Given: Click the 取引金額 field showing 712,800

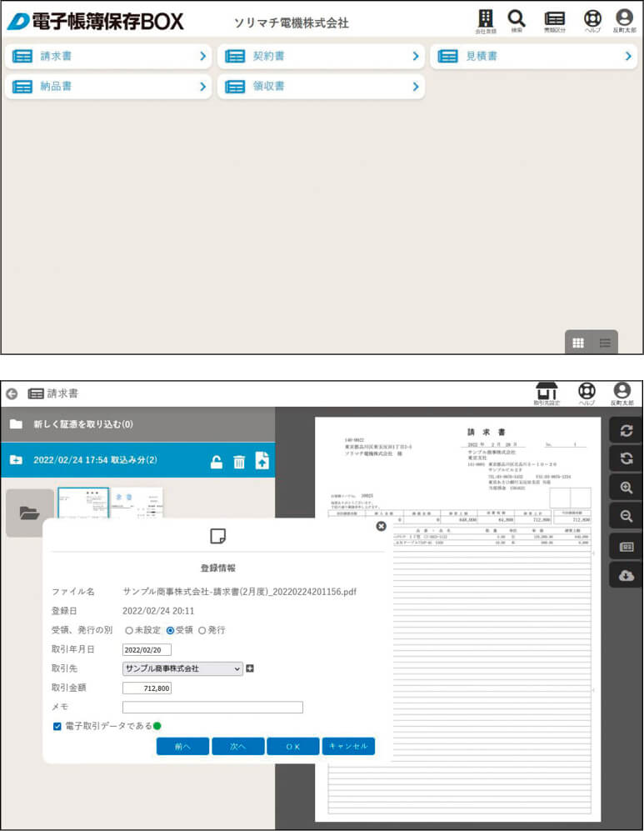Looking at the screenshot, I should pos(147,688).
